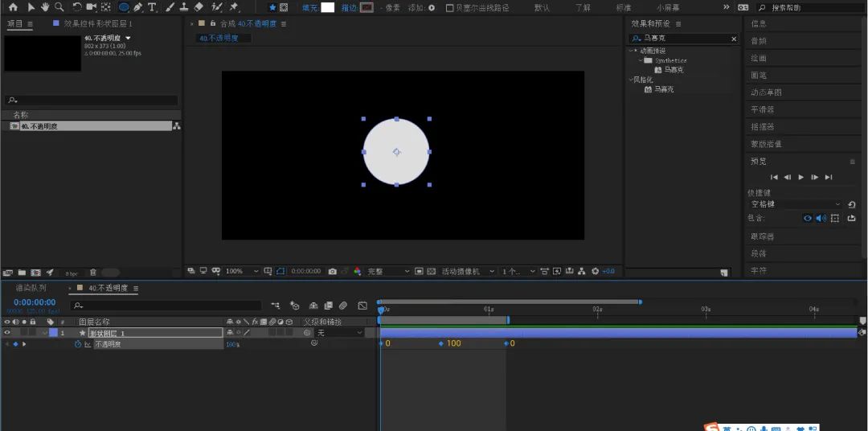Toggle the 不透明度 stopwatch
Image resolution: width=868 pixels, height=431 pixels.
pos(78,344)
